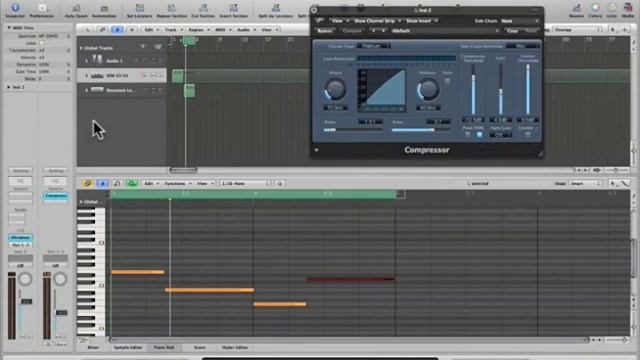Screen dimensions: 640x360
Task: Toggle the Compressor insert on the channel strip
Action: [56, 196]
